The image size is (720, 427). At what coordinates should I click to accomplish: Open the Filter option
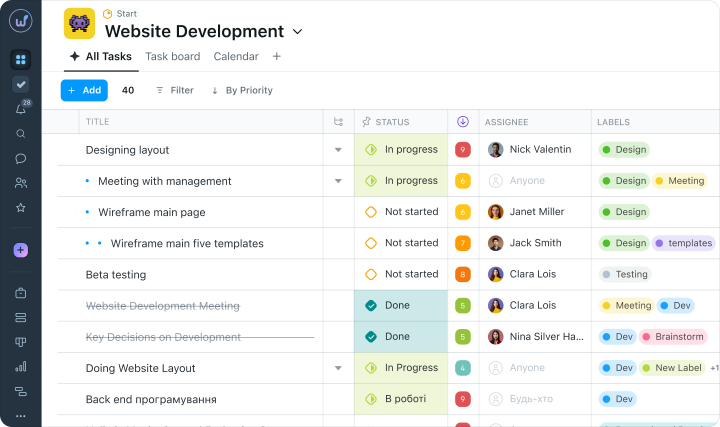175,90
